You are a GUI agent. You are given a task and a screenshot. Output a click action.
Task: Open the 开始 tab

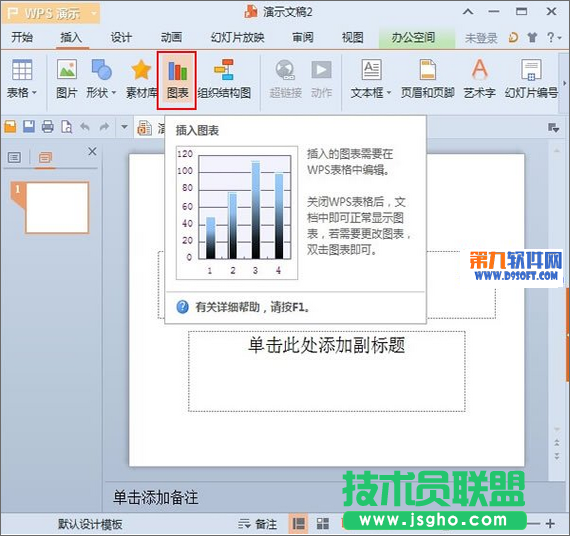(22, 37)
